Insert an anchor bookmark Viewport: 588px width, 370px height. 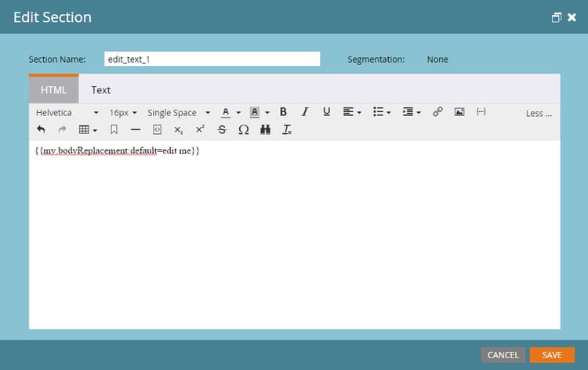pos(114,129)
